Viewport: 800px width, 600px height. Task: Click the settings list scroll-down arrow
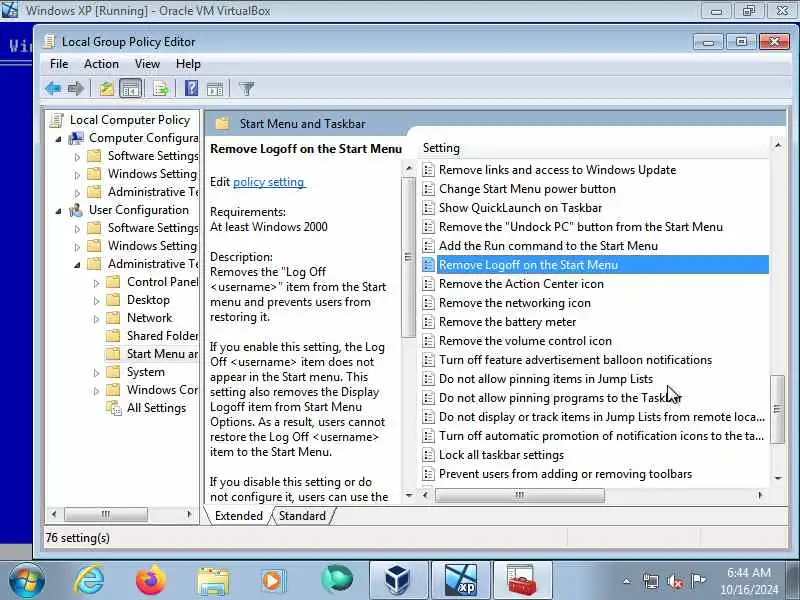pos(778,478)
